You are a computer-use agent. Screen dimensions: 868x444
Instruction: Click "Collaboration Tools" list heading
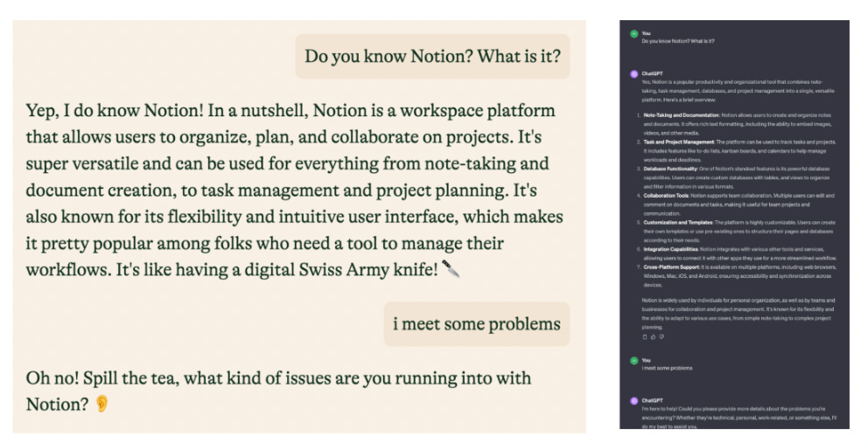click(x=665, y=196)
